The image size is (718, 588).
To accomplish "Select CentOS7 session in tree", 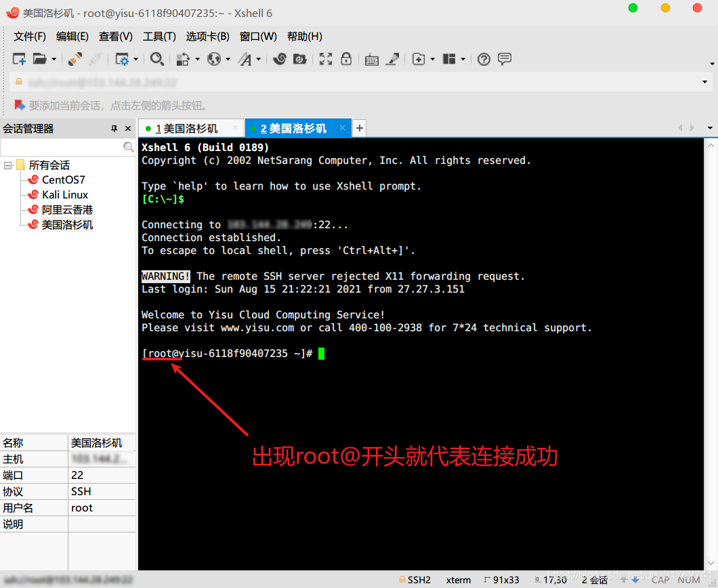I will (63, 180).
